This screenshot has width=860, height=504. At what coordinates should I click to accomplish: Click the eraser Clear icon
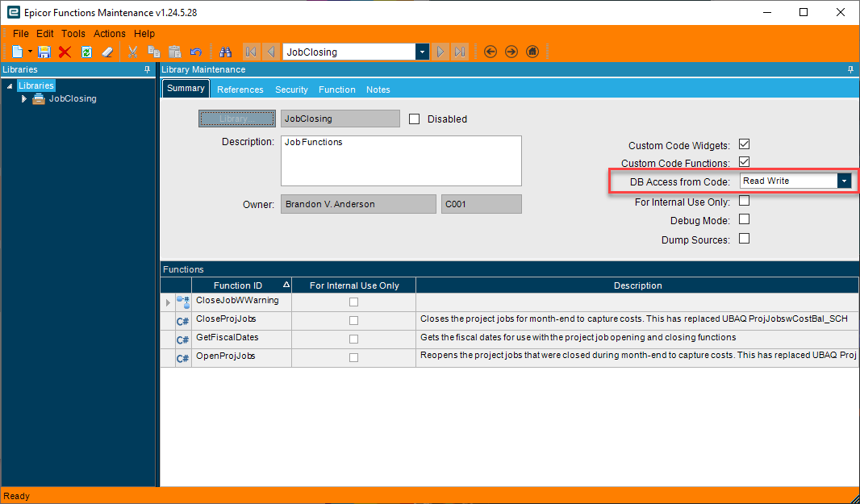pos(107,52)
